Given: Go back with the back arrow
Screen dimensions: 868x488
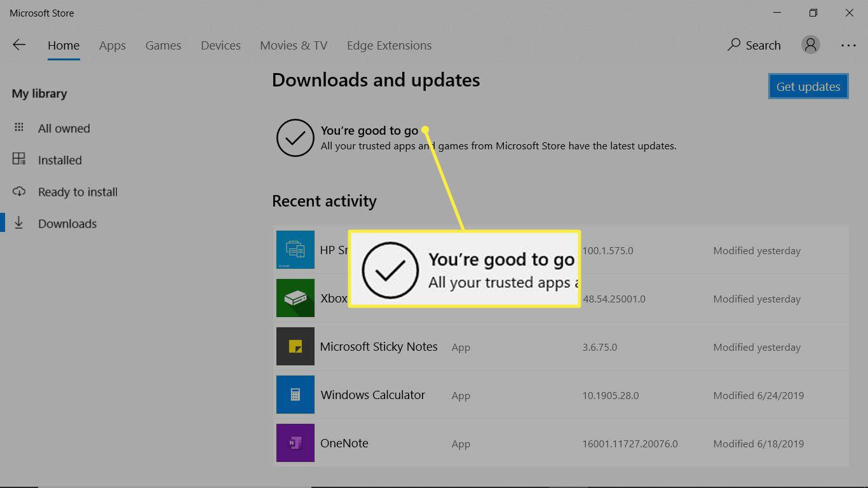Looking at the screenshot, I should tap(19, 45).
